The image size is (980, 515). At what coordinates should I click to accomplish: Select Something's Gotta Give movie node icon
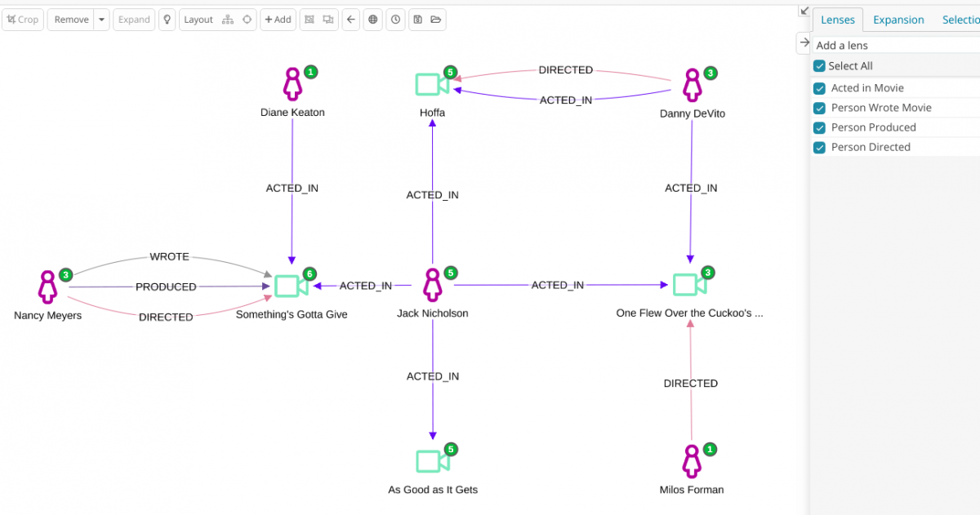pyautogui.click(x=291, y=286)
